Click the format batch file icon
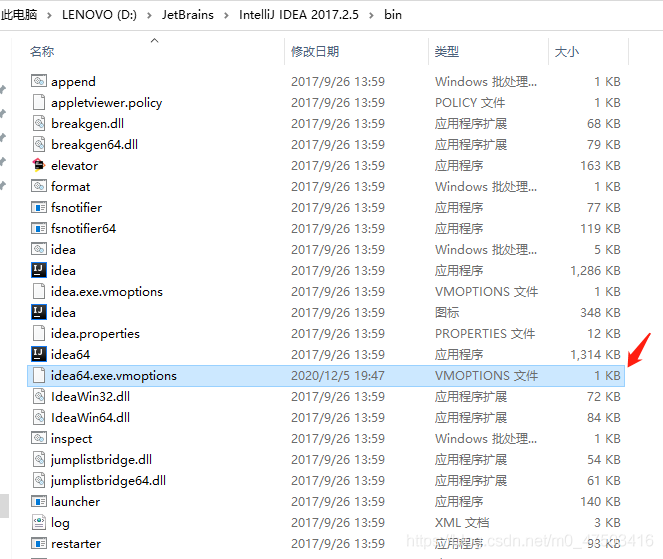 [x=39, y=186]
